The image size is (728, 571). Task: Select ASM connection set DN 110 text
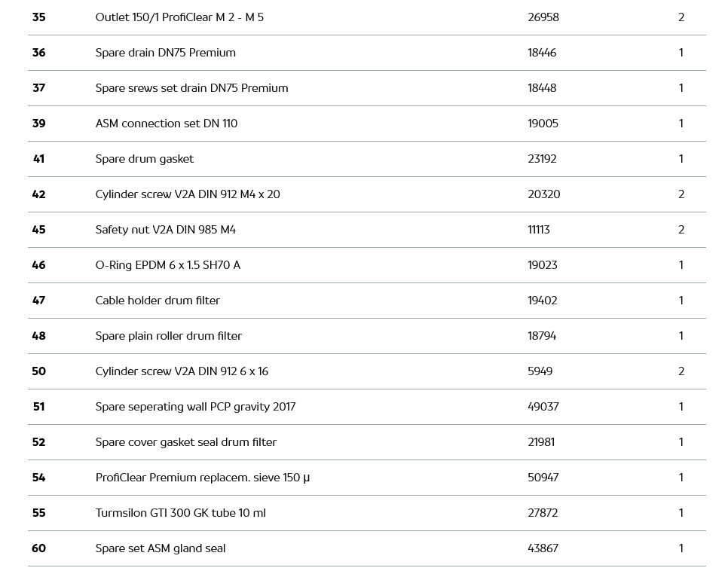click(x=166, y=124)
